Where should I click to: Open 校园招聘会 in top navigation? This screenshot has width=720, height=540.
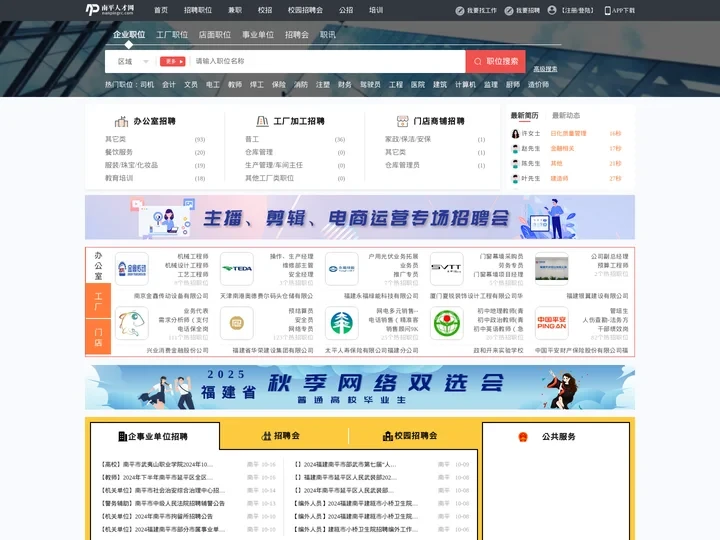305,10
